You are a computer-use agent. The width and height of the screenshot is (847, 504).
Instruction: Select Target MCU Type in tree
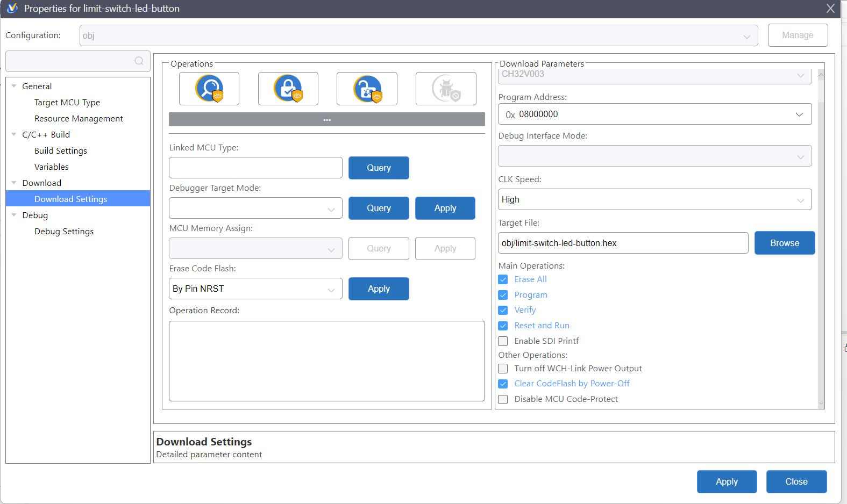[x=67, y=102]
